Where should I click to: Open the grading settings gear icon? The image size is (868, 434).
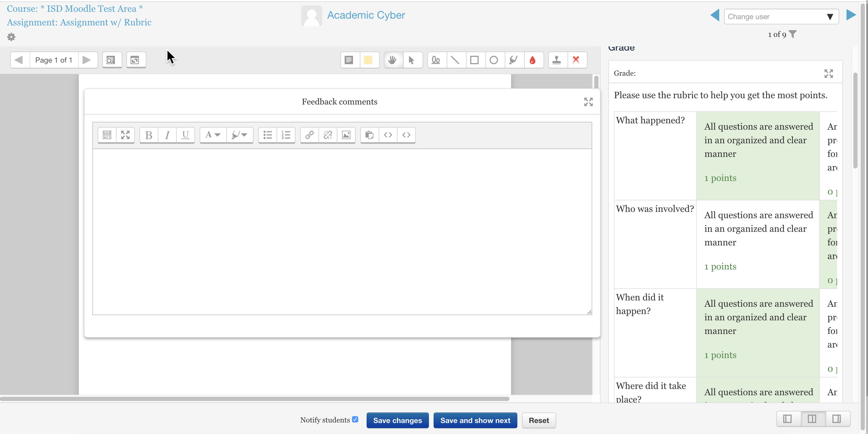11,37
